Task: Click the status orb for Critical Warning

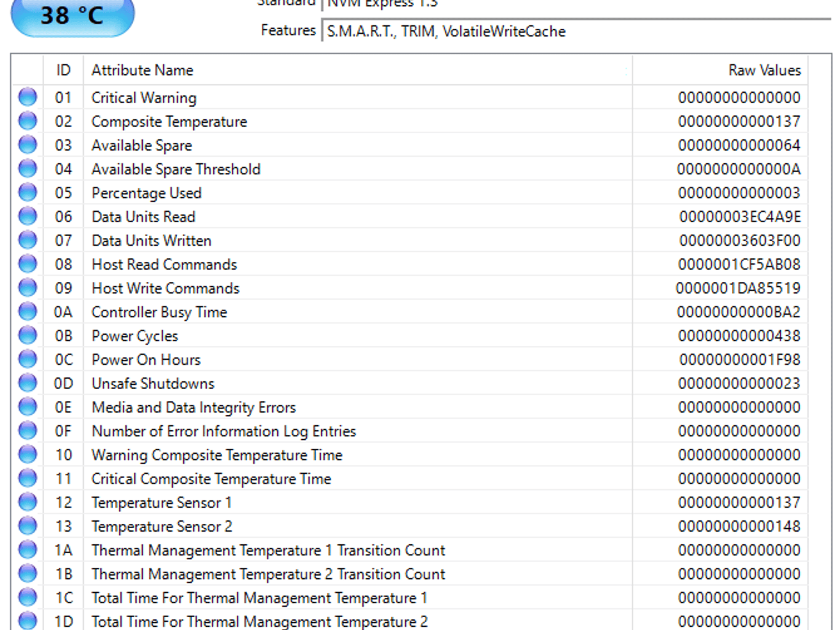Action: [28, 97]
